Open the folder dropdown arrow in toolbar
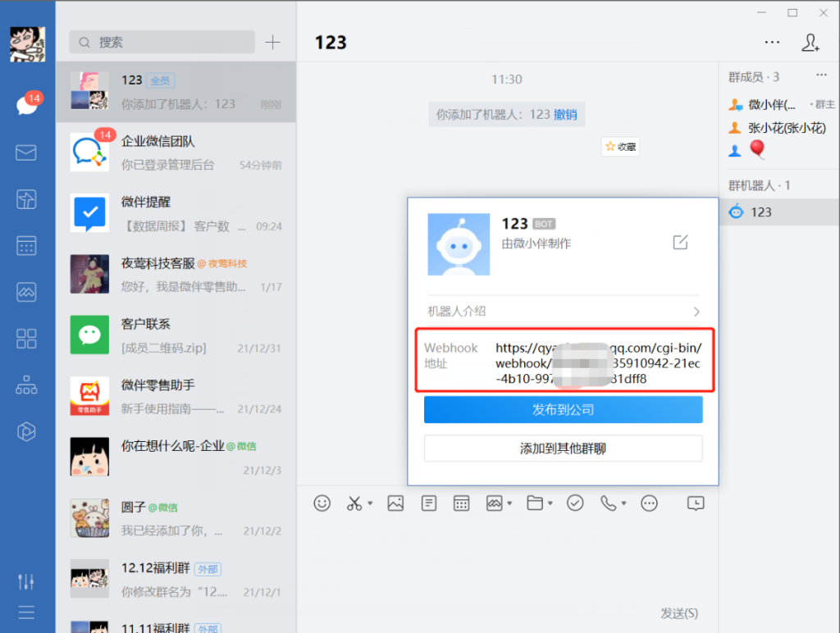The width and height of the screenshot is (840, 633). point(550,503)
